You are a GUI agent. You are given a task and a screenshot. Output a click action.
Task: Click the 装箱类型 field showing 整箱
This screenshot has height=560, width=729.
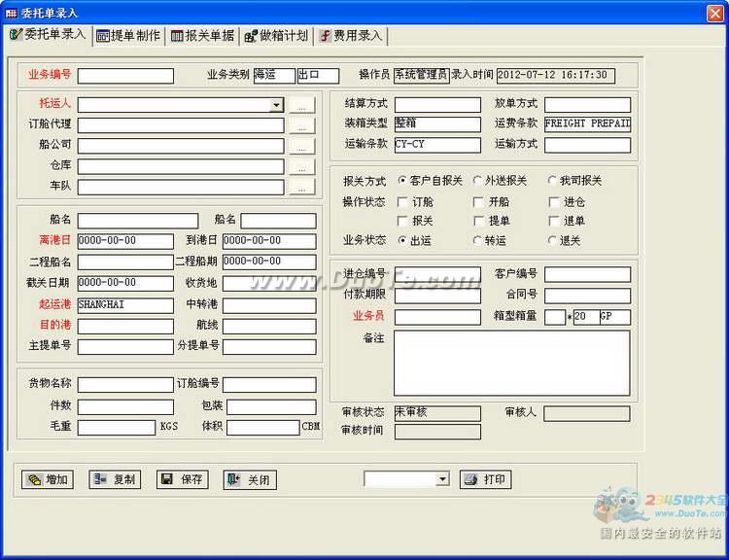[x=437, y=124]
